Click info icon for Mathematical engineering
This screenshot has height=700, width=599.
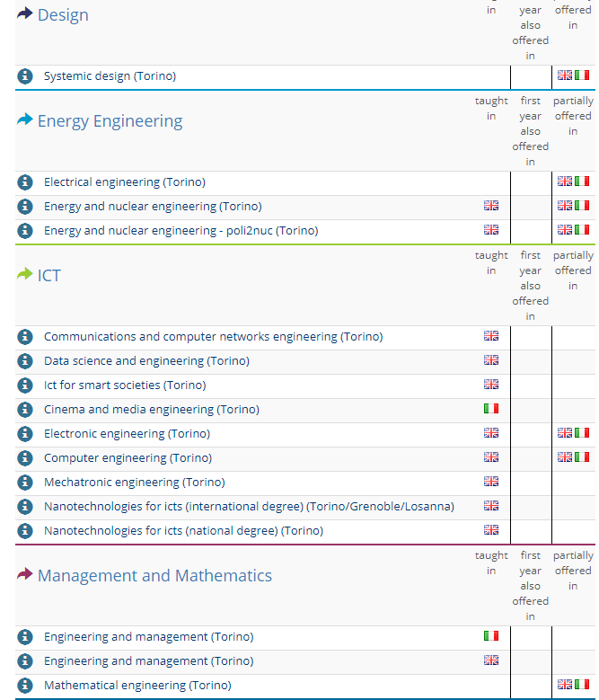point(25,686)
